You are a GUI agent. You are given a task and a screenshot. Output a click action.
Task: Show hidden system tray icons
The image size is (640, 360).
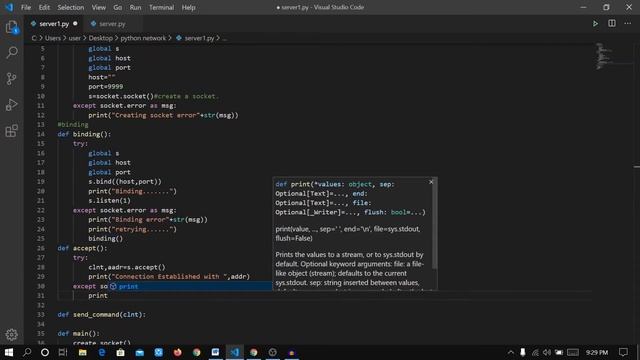pyautogui.click(x=511, y=352)
